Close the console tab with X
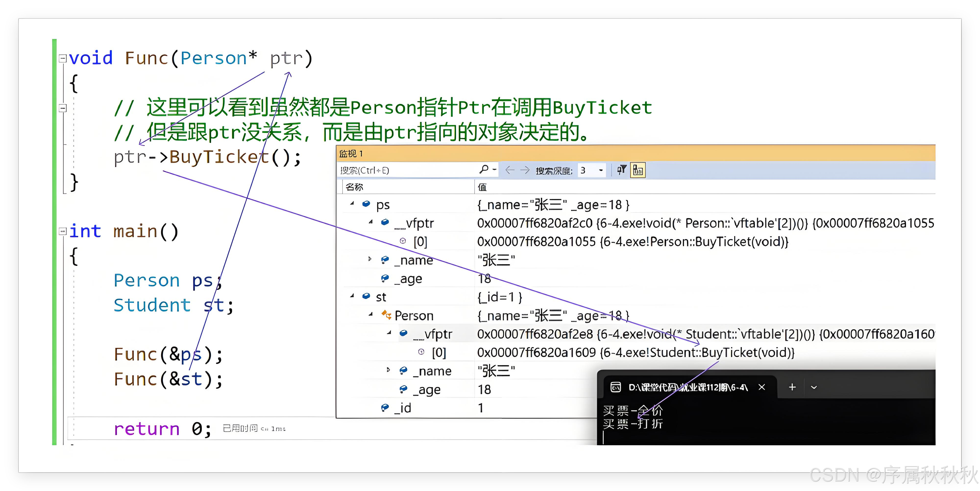The height and width of the screenshot is (491, 980). point(762,387)
